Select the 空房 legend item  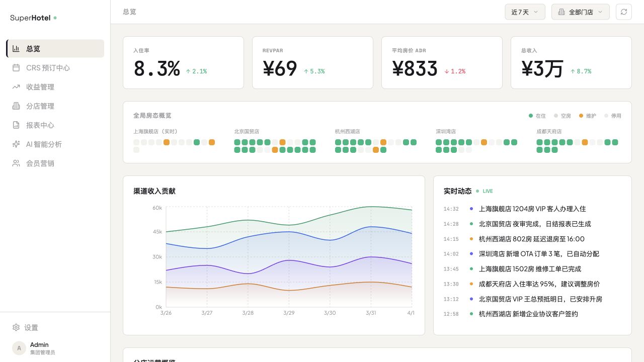562,116
